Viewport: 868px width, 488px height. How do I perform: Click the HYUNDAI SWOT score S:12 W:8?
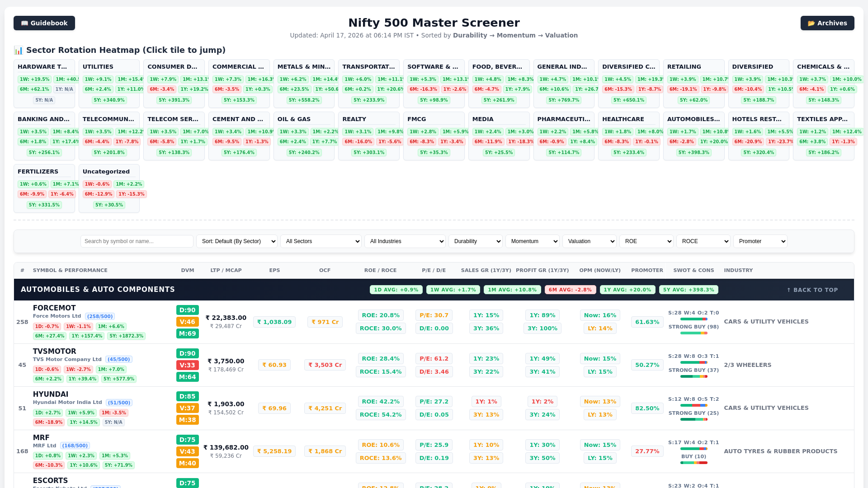tap(693, 399)
